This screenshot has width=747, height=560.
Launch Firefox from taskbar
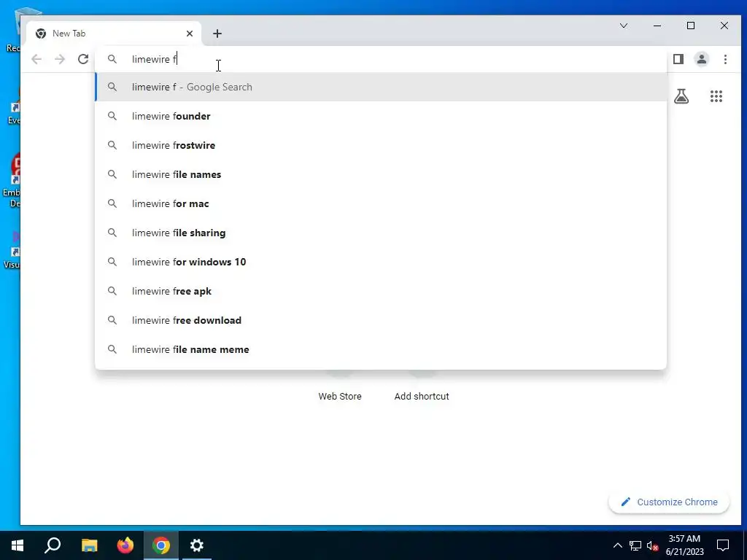[x=125, y=545]
